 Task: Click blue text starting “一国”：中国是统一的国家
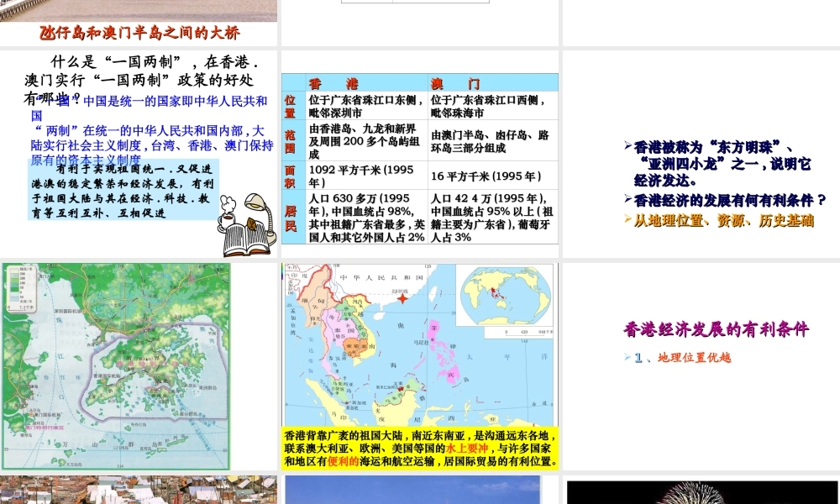coord(149,108)
